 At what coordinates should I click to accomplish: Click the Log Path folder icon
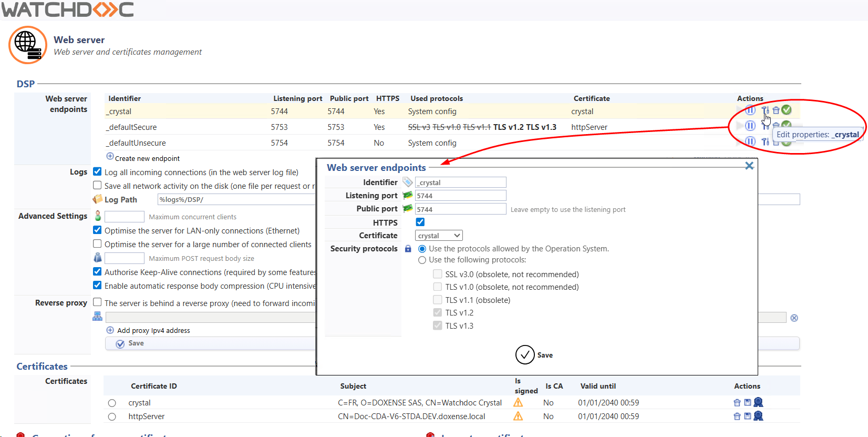point(98,199)
